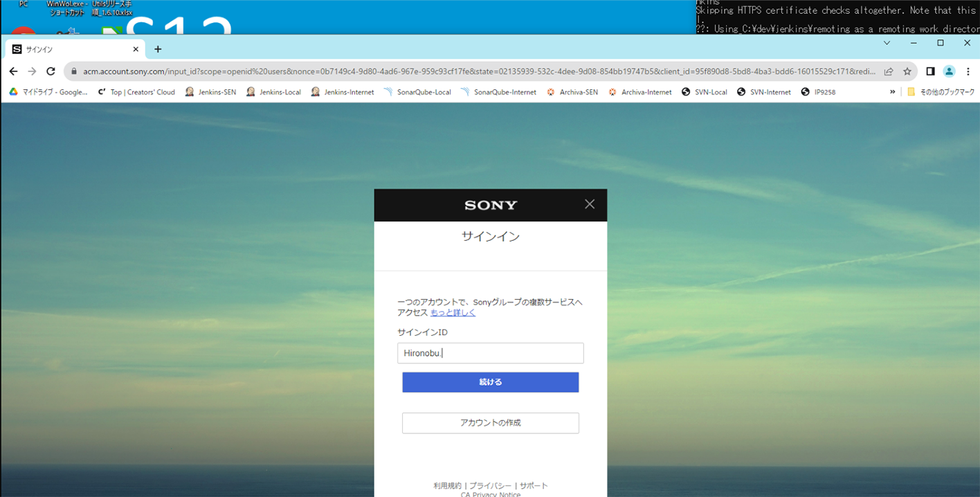
Task: Open the Archiva-SEN bookmark
Action: [x=572, y=92]
